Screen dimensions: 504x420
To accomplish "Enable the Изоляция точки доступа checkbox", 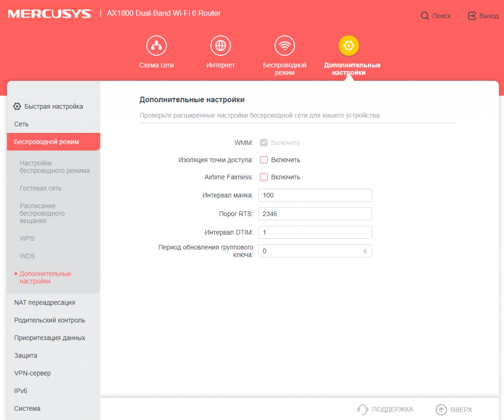I will pyautogui.click(x=264, y=160).
